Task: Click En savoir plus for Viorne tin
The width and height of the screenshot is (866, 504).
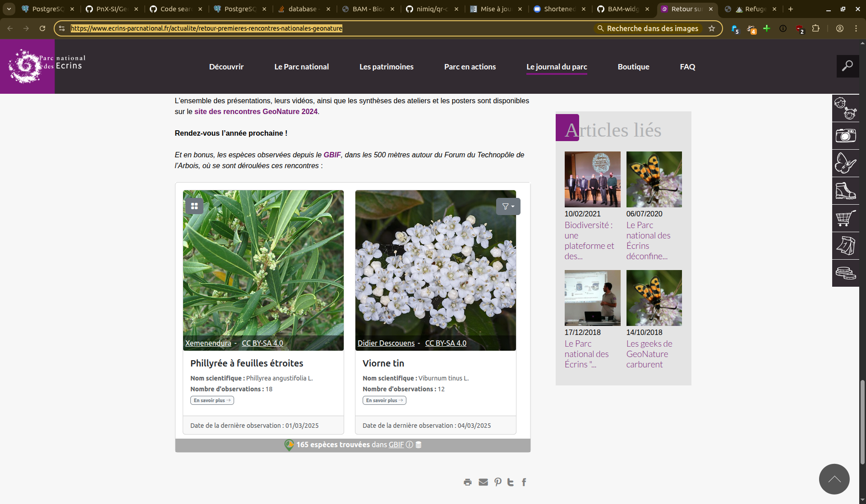Action: (384, 400)
